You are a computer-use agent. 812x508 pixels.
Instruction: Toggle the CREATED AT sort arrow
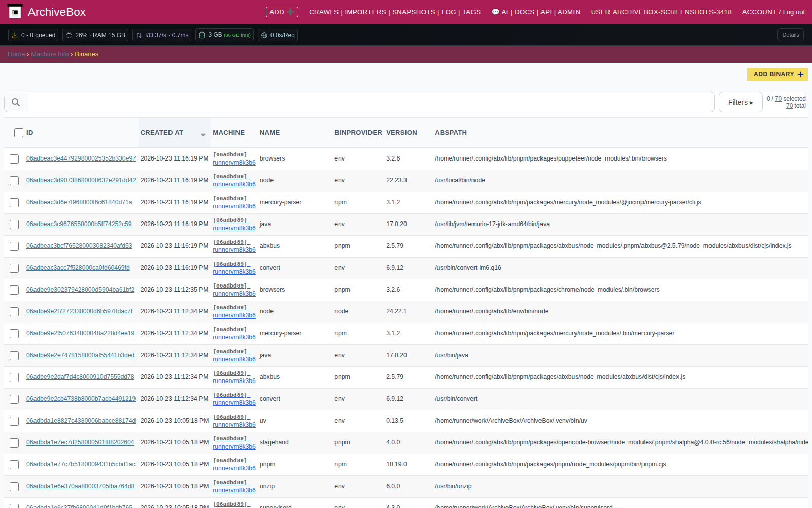[203, 135]
